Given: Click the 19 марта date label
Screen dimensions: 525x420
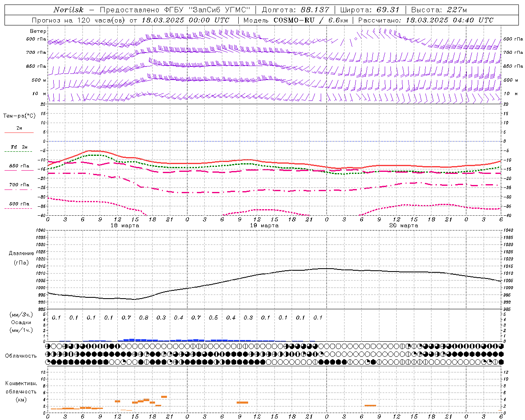Looking at the screenshot, I should tap(264, 226).
